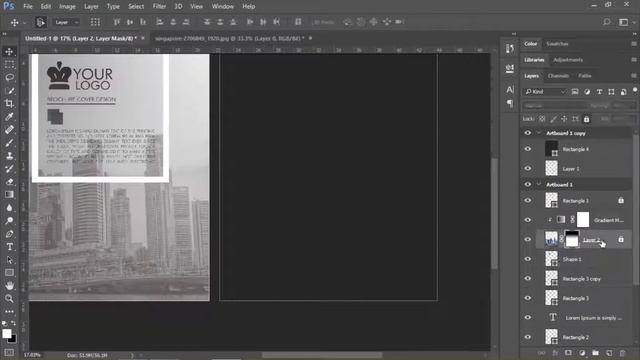Select the Gradient tool
640x360 pixels.
pyautogui.click(x=9, y=195)
